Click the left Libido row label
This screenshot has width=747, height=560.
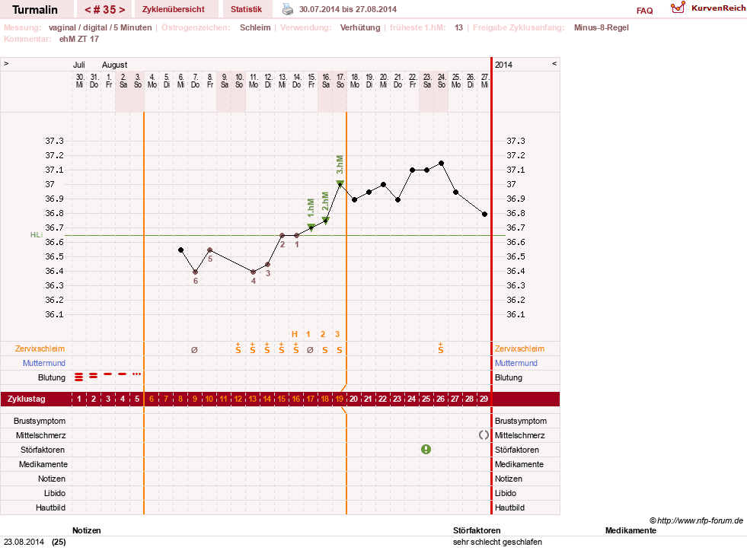(x=54, y=493)
